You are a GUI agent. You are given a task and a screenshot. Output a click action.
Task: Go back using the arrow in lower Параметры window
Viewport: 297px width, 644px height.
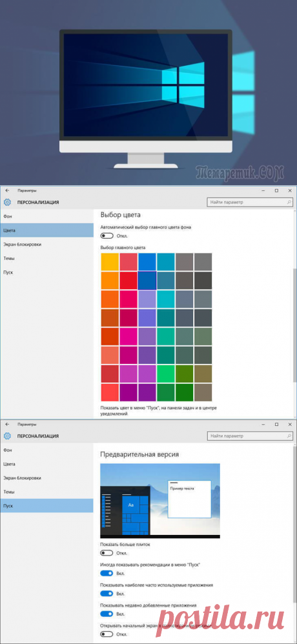(7, 424)
